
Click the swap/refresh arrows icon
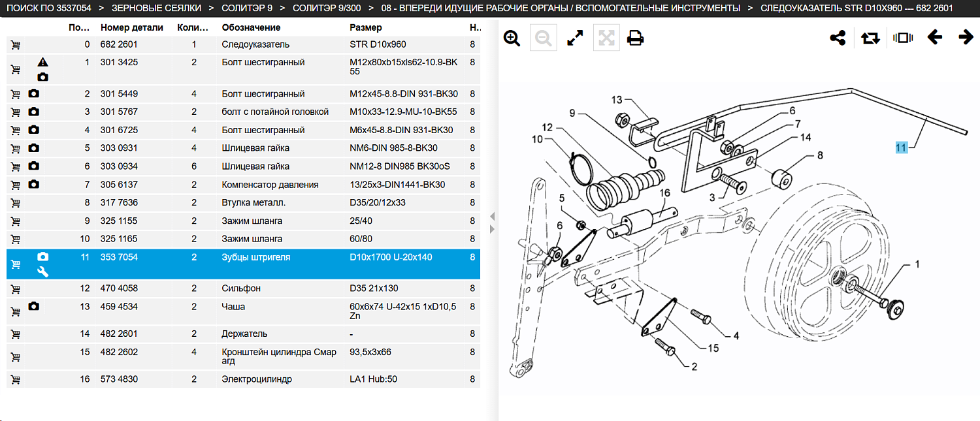870,39
